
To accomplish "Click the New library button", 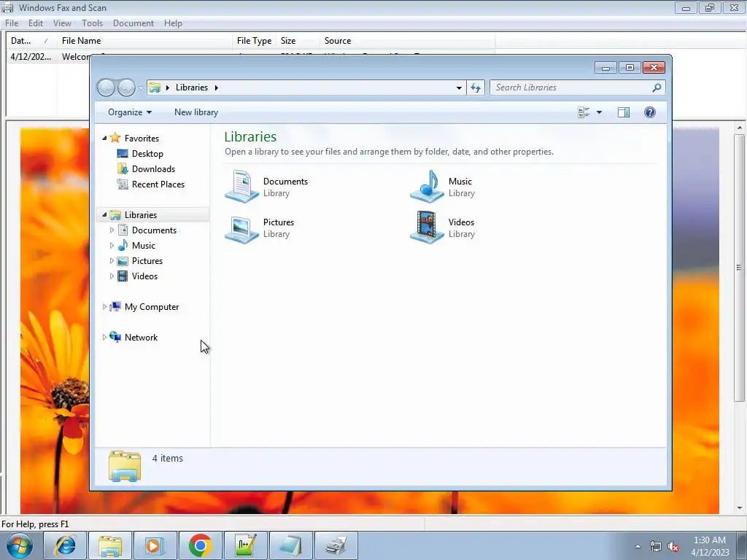I will click(196, 112).
